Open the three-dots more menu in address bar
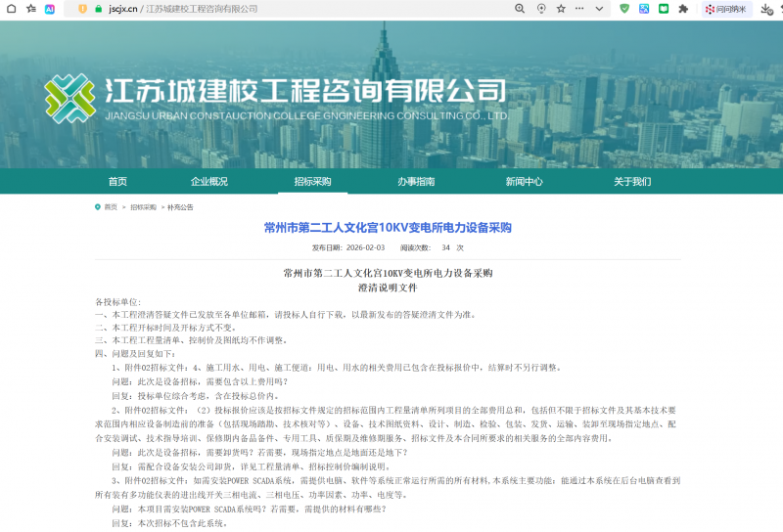 (581, 8)
